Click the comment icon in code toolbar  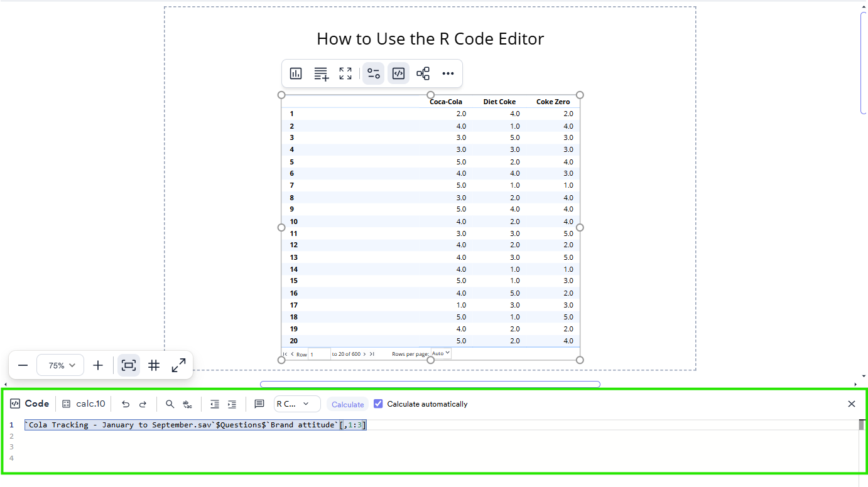[259, 404]
